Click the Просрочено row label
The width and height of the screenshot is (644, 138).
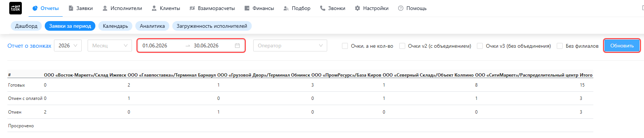click(21, 126)
